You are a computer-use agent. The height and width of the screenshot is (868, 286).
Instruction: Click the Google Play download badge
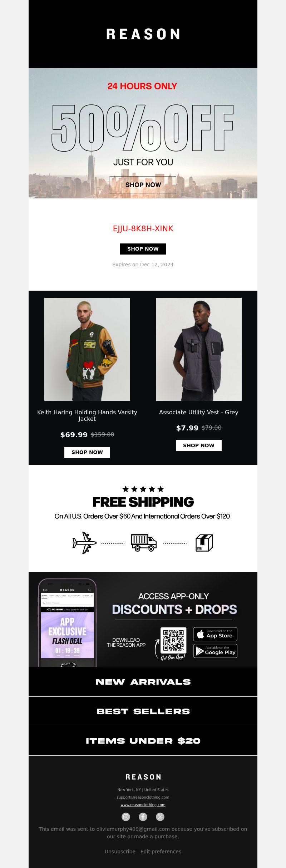(x=215, y=651)
